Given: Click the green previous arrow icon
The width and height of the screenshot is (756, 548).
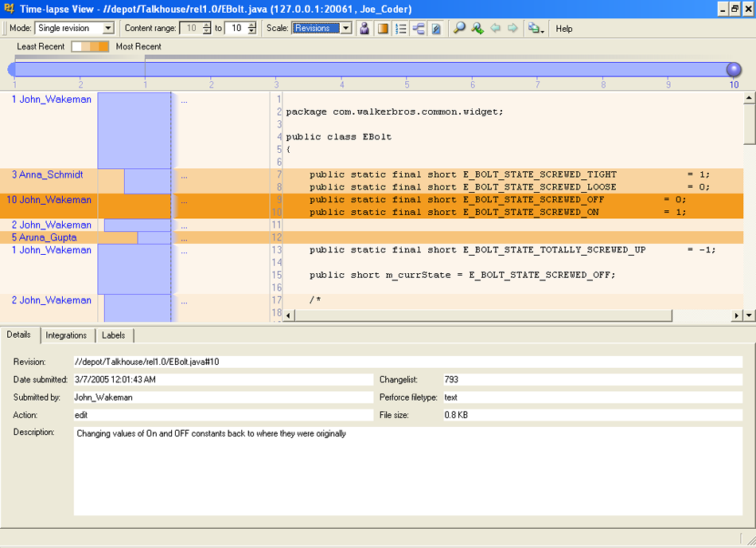Looking at the screenshot, I should [x=495, y=29].
